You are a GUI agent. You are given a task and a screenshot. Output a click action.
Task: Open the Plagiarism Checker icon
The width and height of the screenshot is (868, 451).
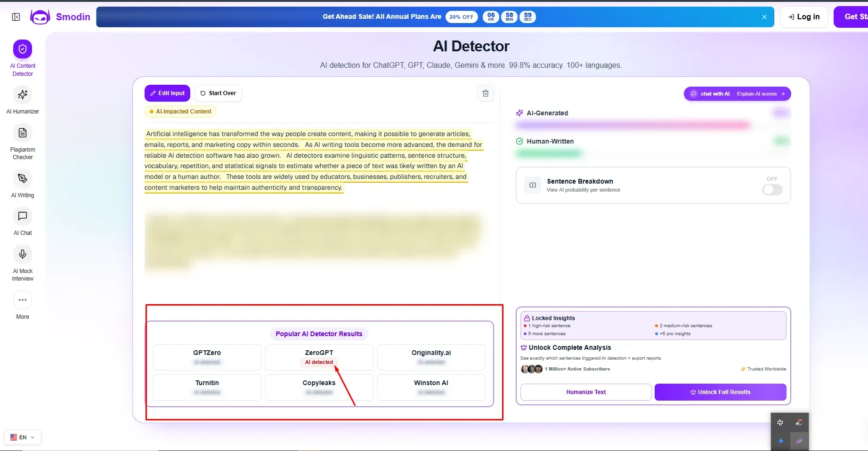point(23,133)
